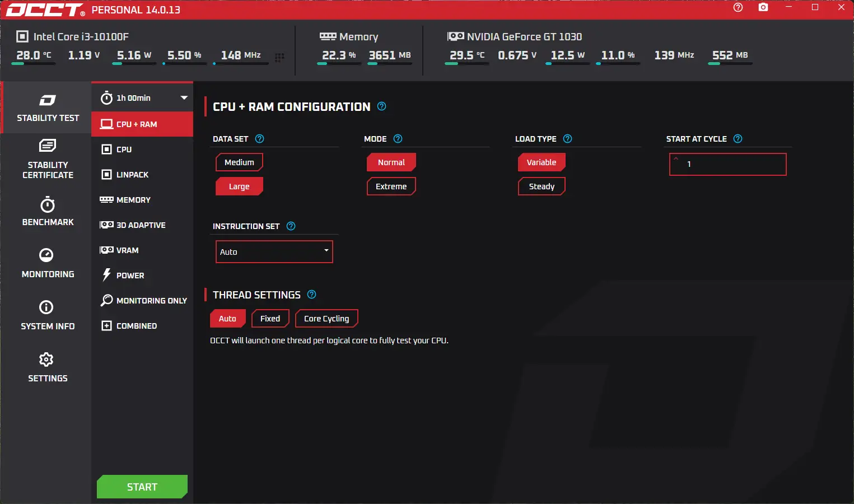Show help for Mode option
Screen dimensions: 854x504
click(x=398, y=139)
